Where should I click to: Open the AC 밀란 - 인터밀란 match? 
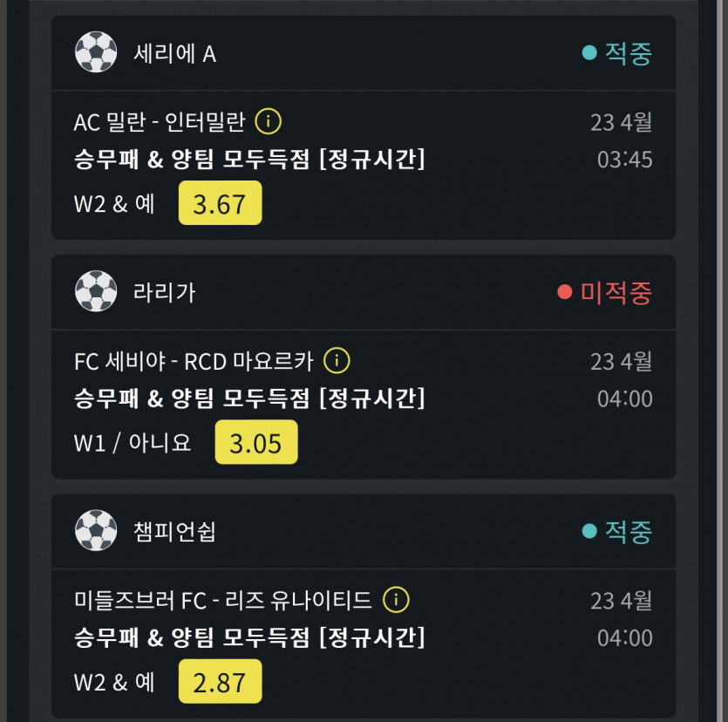click(x=160, y=122)
